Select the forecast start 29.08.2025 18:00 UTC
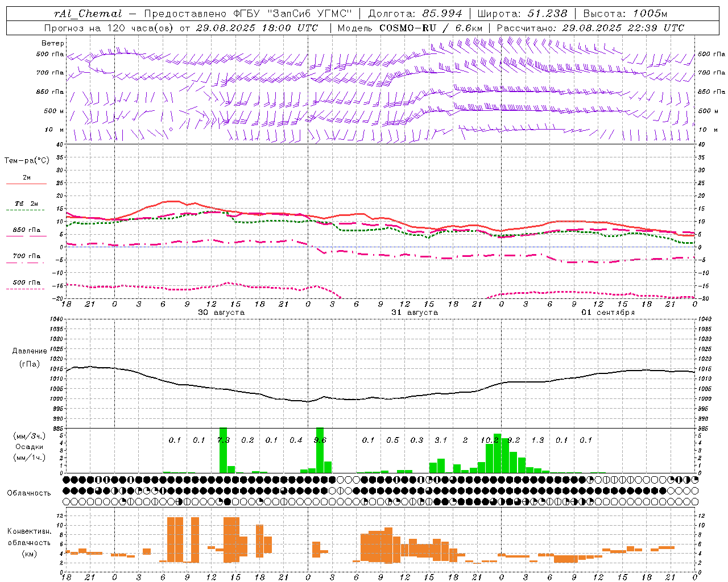 257,28
